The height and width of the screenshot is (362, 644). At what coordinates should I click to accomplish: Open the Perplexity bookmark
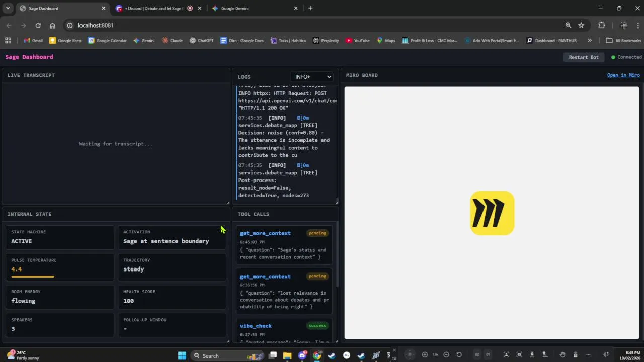click(326, 41)
